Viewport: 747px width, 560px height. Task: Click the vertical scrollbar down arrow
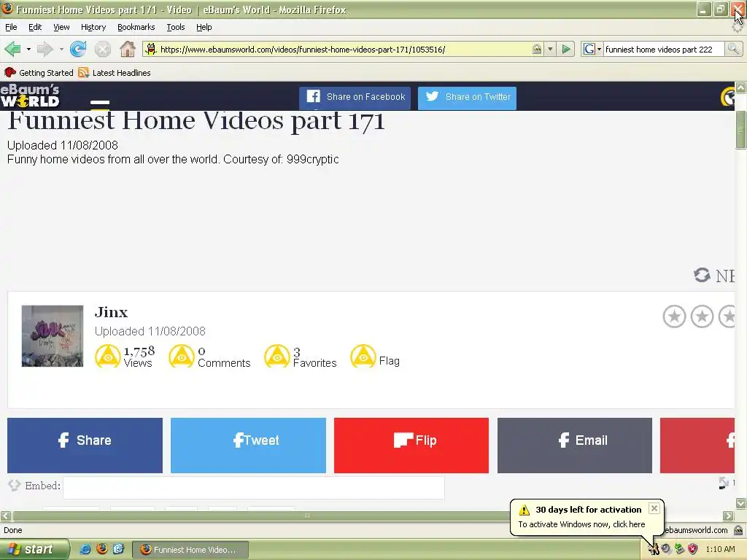tap(741, 503)
